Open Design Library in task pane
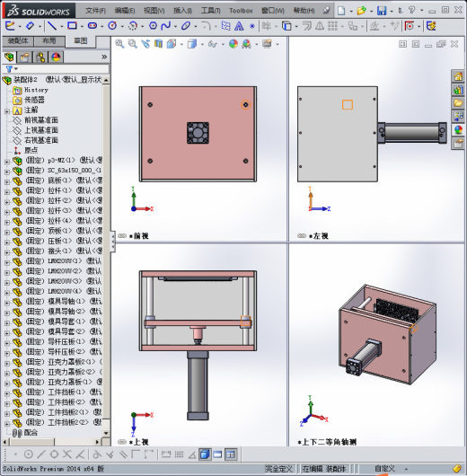Image resolution: width=467 pixels, height=476 pixels. [x=458, y=90]
